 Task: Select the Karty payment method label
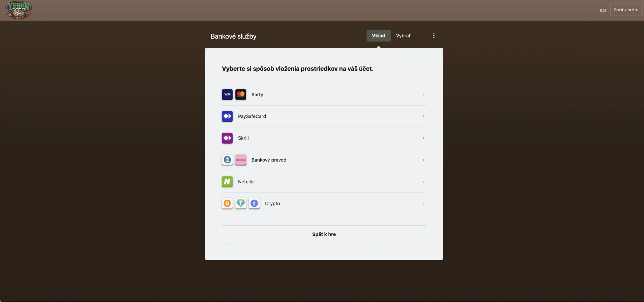point(257,94)
